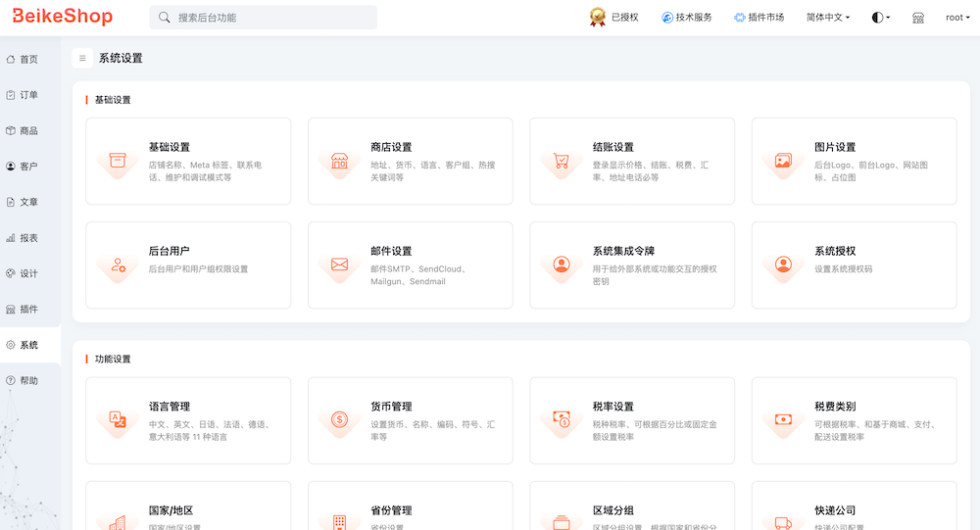This screenshot has width=980, height=530.
Task: Open the 国家/地区 card title
Action: [171, 510]
